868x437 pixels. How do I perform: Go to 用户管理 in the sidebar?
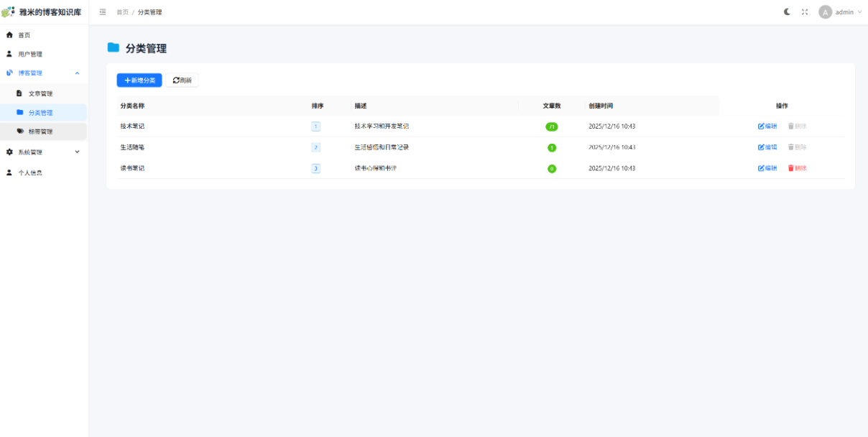(x=30, y=55)
